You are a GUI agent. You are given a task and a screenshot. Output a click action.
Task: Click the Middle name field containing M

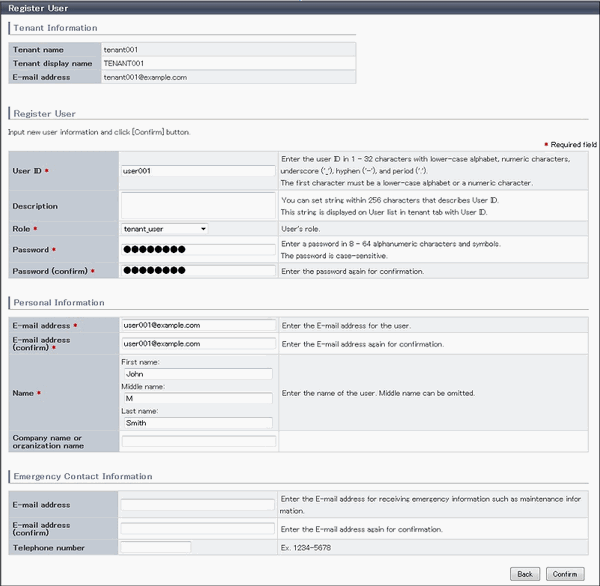[198, 398]
